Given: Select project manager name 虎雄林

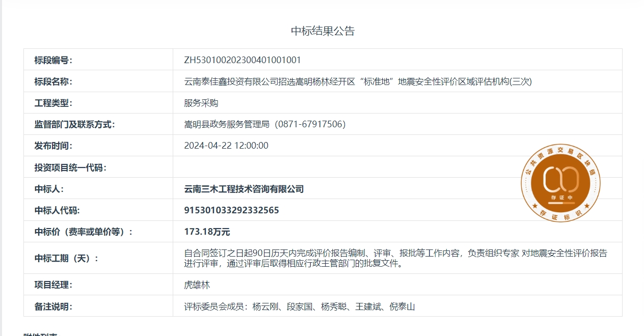Looking at the screenshot, I should (x=197, y=285).
